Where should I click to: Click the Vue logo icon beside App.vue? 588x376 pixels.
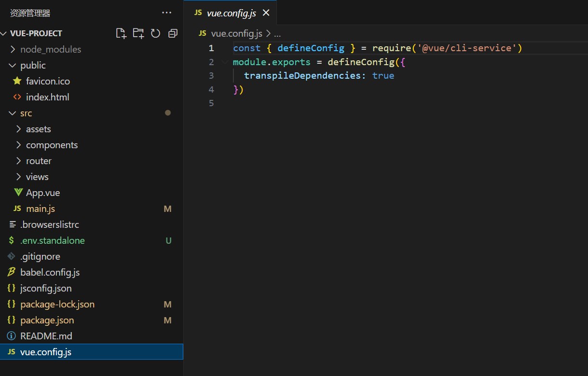click(x=18, y=193)
